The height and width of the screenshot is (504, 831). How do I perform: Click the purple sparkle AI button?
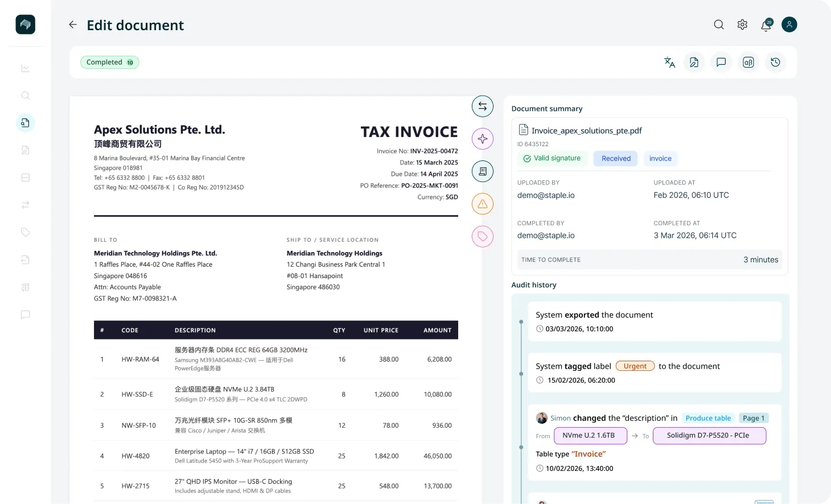click(x=483, y=139)
